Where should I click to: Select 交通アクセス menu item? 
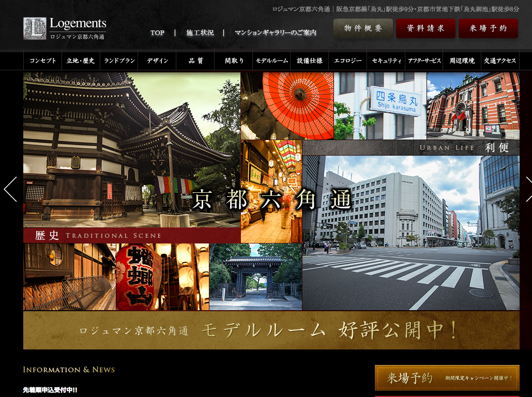coord(500,60)
